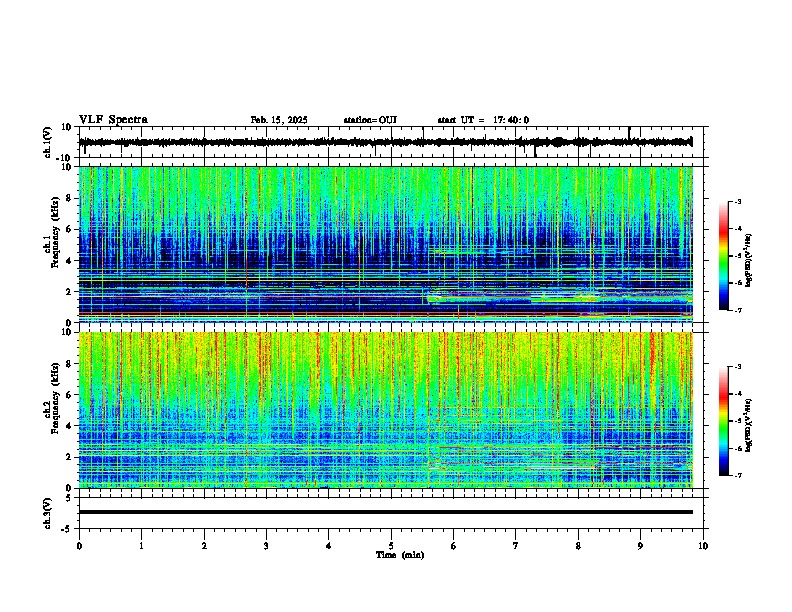792x612 pixels.
Task: Click the 'ch.1(V)' waveform axis label
Action: point(48,142)
